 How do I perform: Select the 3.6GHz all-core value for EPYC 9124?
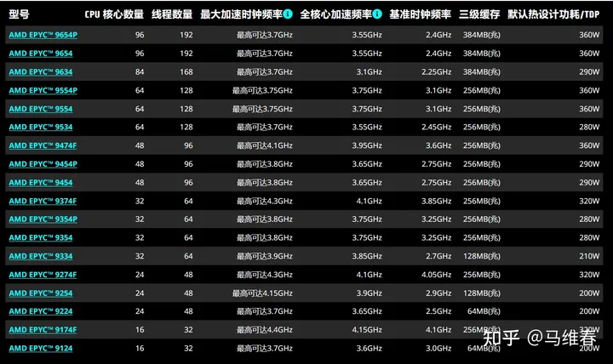369,348
